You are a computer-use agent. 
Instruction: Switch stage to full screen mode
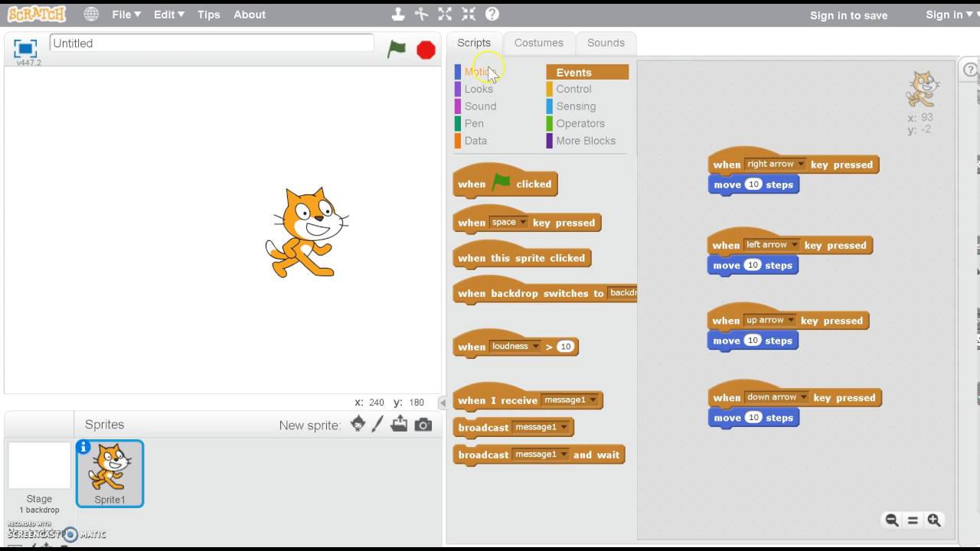25,47
